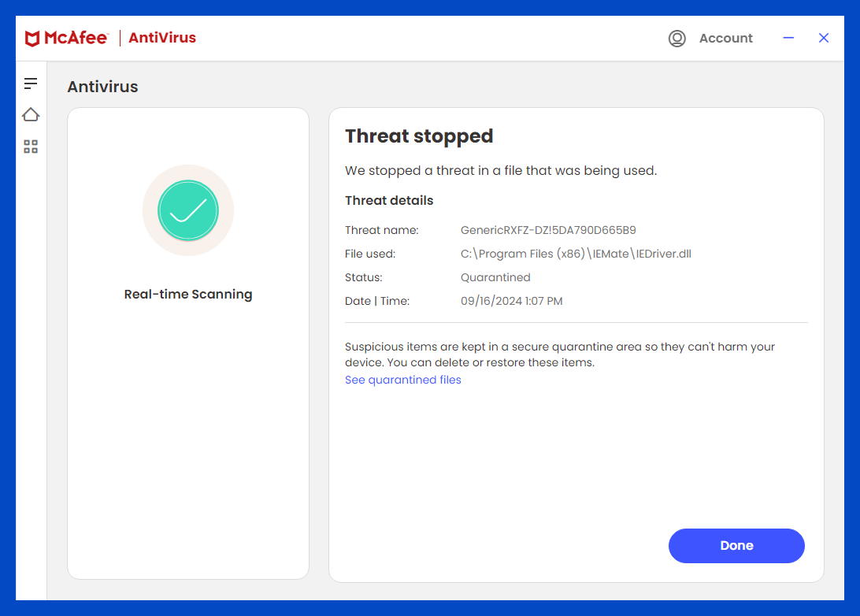Viewport: 860px width, 616px height.
Task: Click the McAfee logo
Action: tap(66, 38)
